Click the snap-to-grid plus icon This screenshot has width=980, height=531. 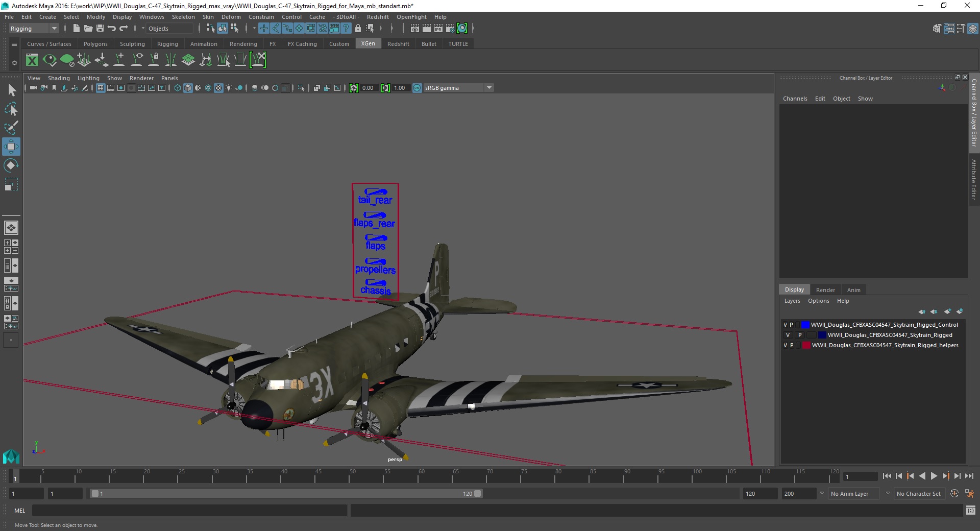point(264,29)
